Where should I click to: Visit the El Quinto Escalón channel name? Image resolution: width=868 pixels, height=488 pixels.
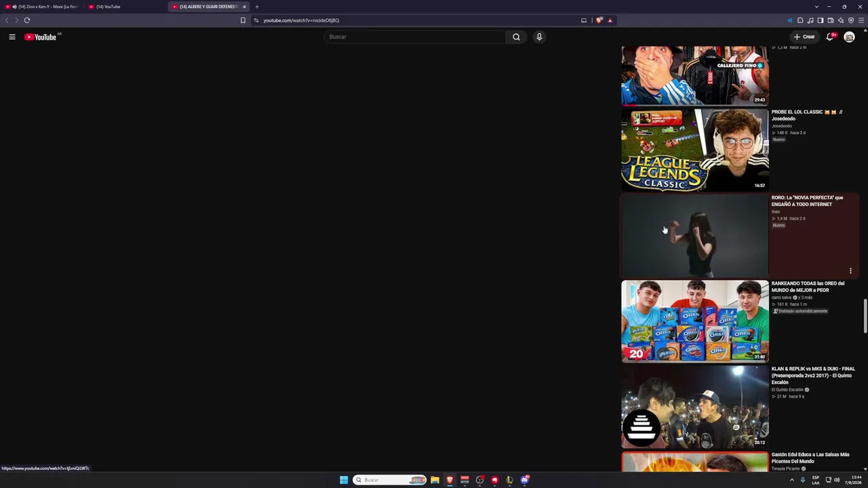click(787, 390)
